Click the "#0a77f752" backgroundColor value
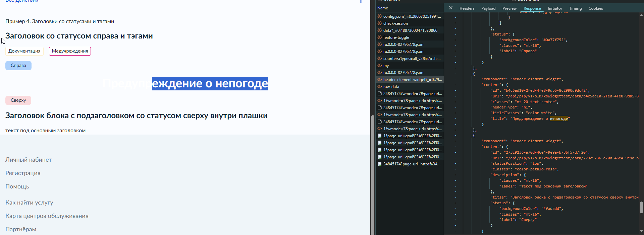The image size is (644, 235). pyautogui.click(x=554, y=40)
